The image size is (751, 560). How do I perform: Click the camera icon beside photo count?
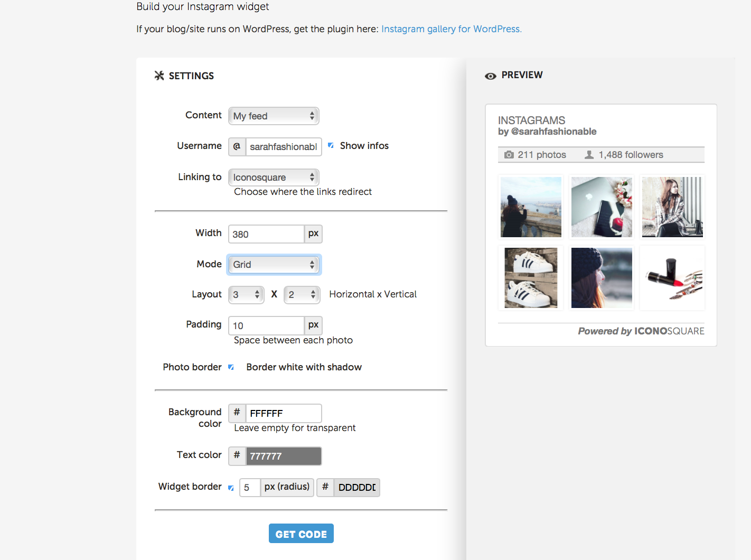point(509,155)
